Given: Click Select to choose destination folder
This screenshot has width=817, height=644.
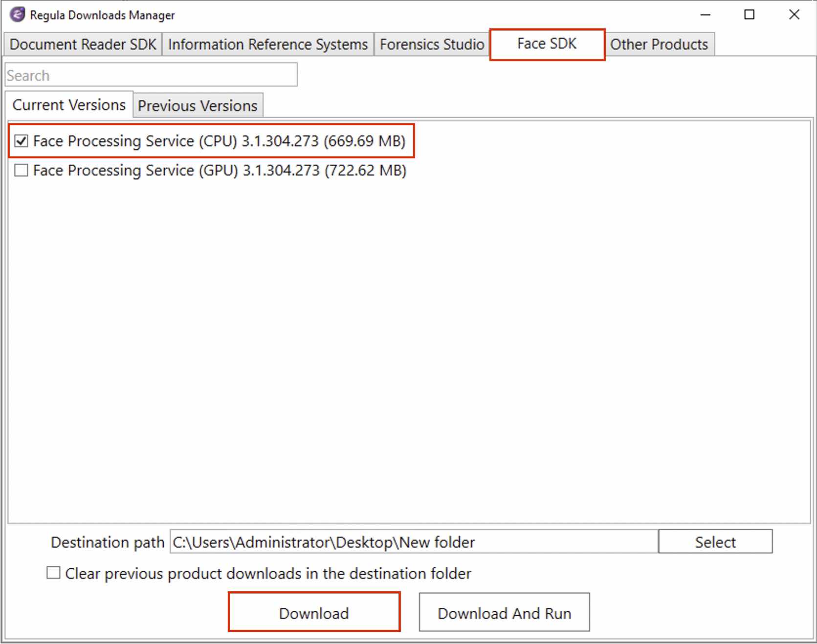Looking at the screenshot, I should (715, 542).
